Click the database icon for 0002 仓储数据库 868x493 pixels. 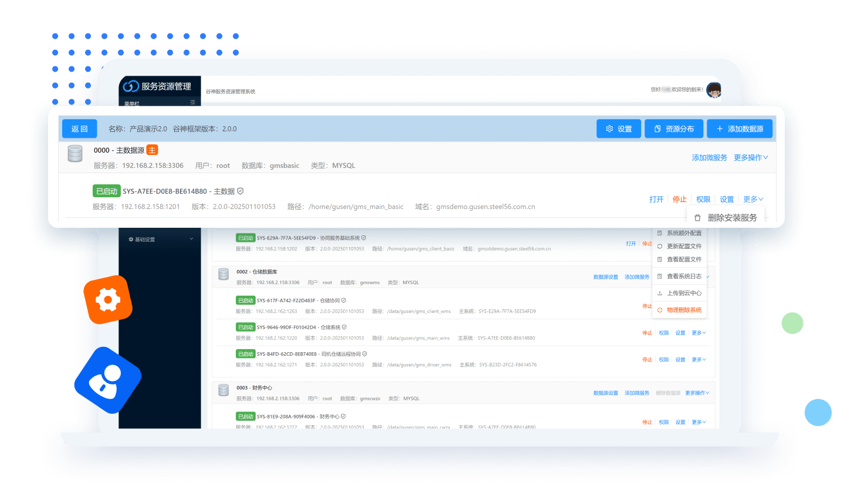coord(223,274)
